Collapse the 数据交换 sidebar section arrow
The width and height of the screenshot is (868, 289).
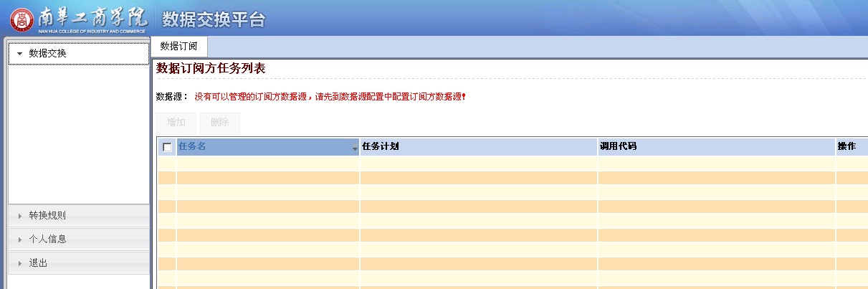pos(19,54)
